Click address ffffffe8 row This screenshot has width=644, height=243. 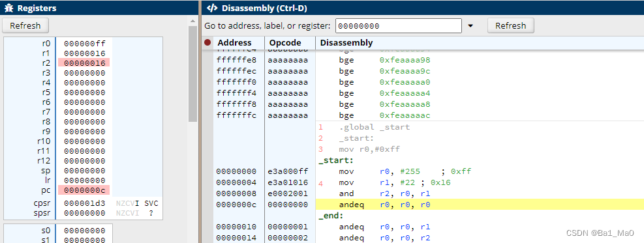[x=236, y=60]
